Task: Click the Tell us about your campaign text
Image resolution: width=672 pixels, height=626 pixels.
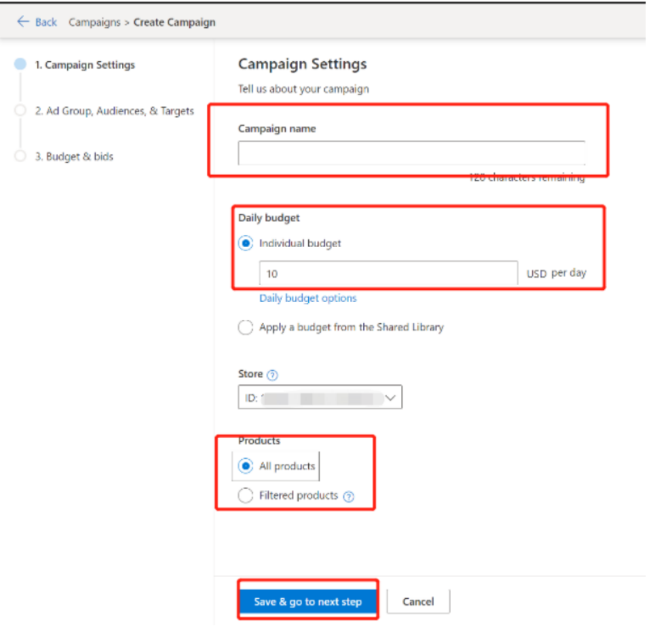Action: point(303,89)
